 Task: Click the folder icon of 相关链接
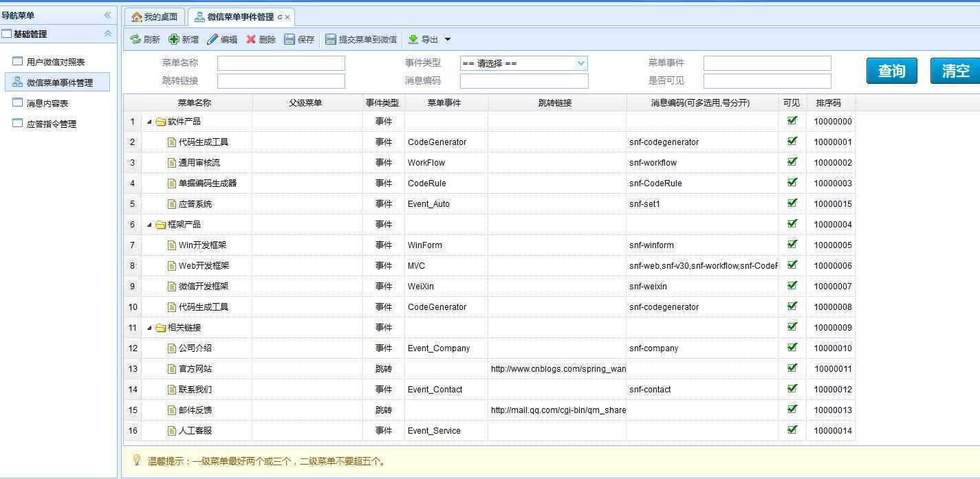[160, 328]
